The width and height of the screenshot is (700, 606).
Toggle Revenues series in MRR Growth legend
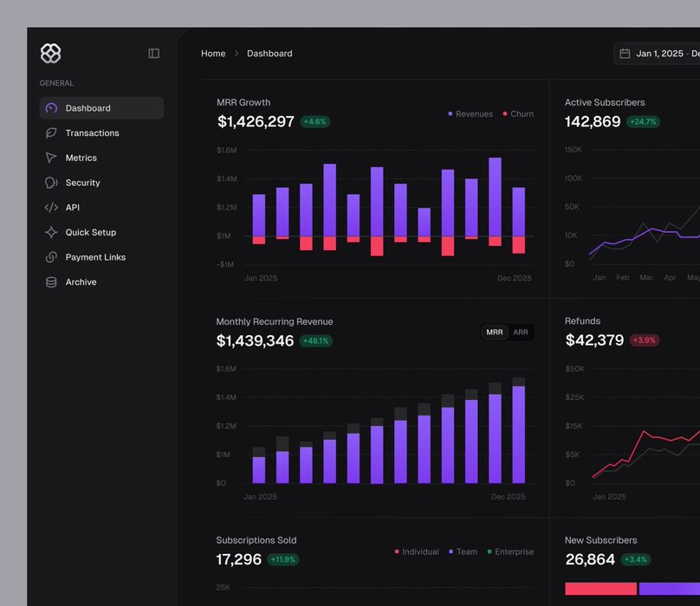(x=470, y=114)
